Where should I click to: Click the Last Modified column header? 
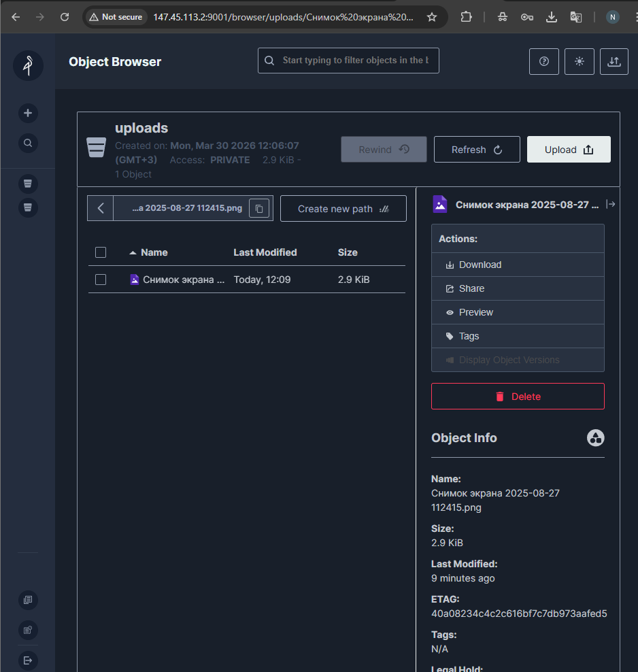pos(265,253)
